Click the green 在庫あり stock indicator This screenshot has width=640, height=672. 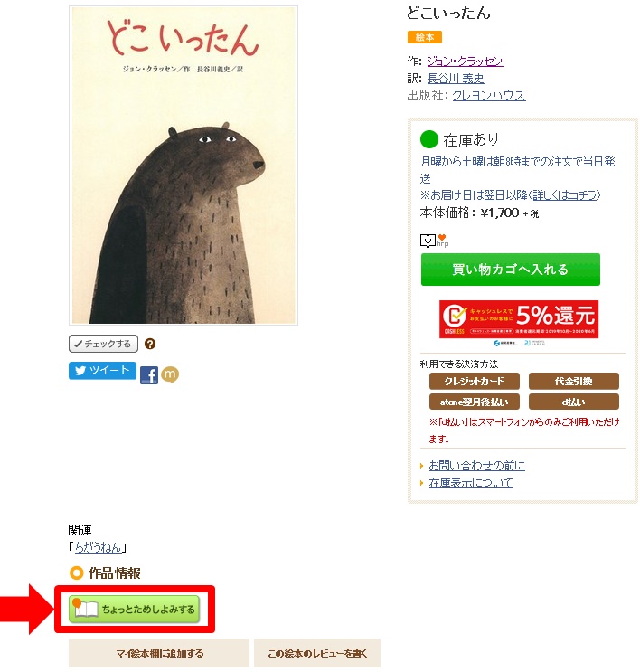[429, 139]
